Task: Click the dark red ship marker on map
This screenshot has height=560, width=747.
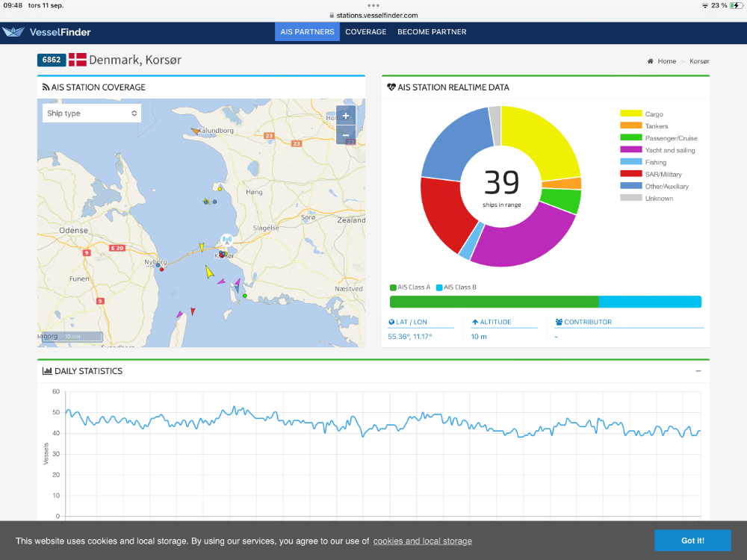Action: click(193, 311)
